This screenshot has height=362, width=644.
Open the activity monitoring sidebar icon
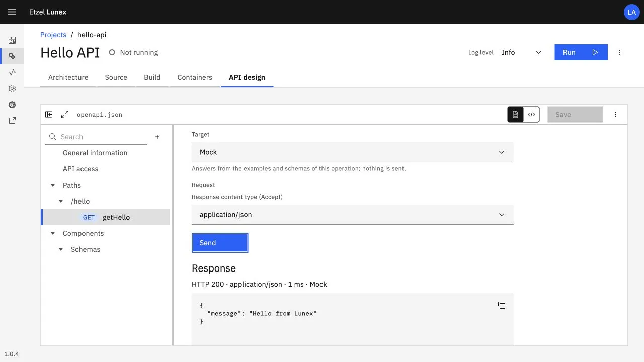point(12,72)
